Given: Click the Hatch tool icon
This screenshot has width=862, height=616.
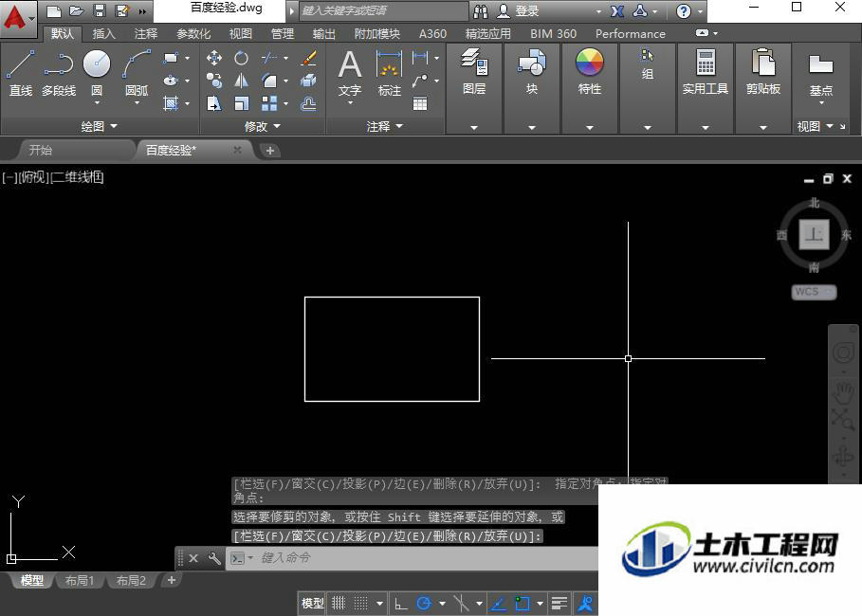Looking at the screenshot, I should 171,102.
